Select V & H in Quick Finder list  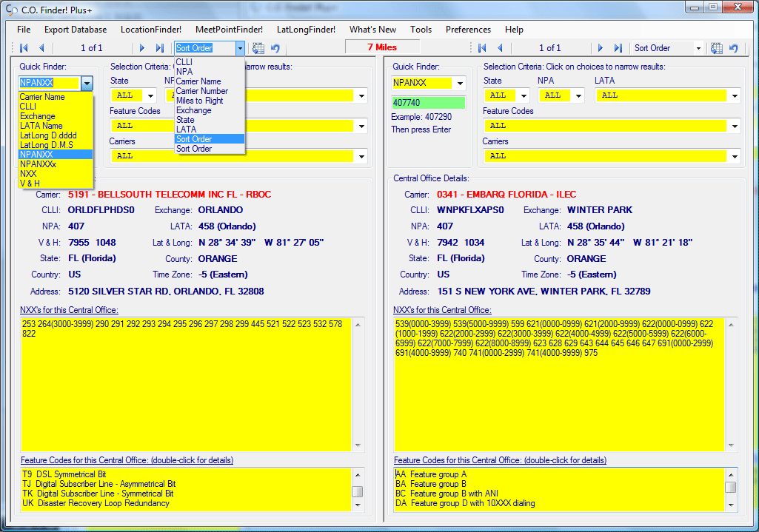(56, 183)
